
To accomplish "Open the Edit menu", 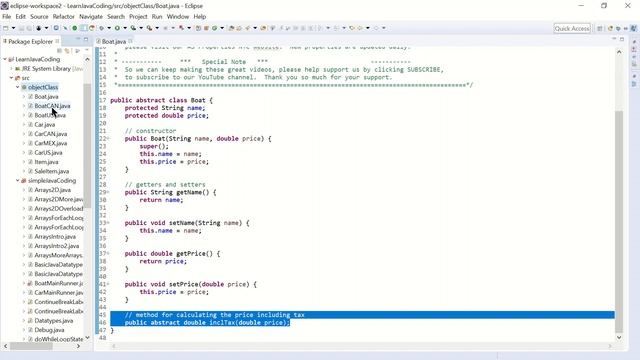I will tap(20, 17).
